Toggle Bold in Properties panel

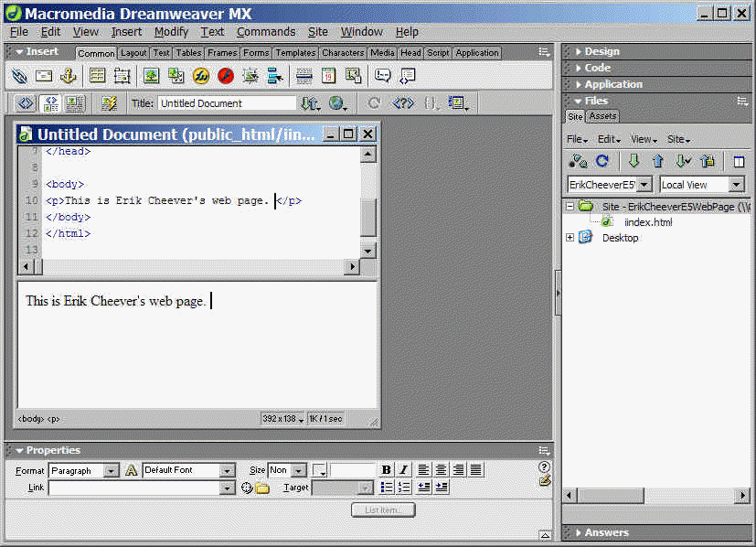point(386,470)
